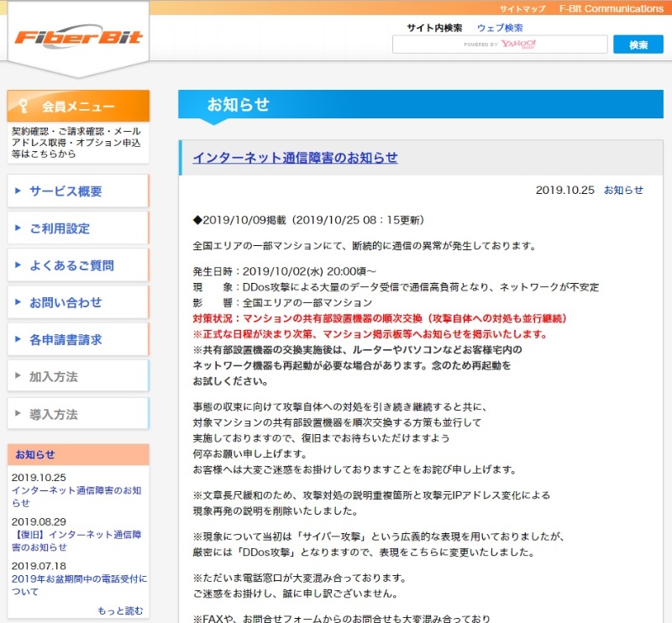Screen dimensions: 672x623
Task: Click the arrow beside 各申請書請求
Action: click(x=18, y=339)
